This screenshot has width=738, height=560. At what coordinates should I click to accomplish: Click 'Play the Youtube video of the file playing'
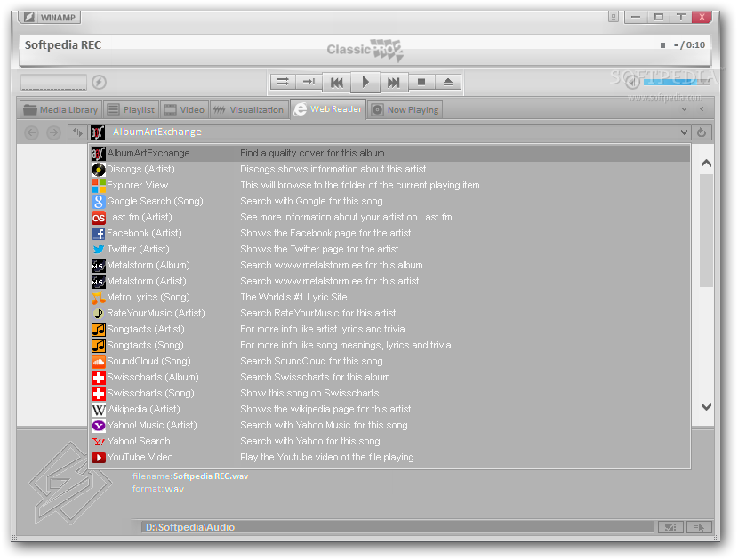327,458
